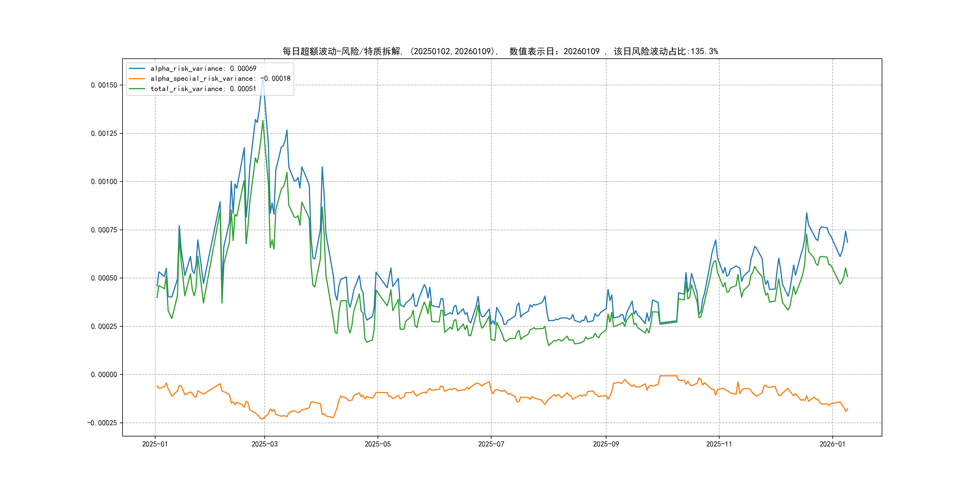
Task: Click the chart title text
Action: (500, 51)
